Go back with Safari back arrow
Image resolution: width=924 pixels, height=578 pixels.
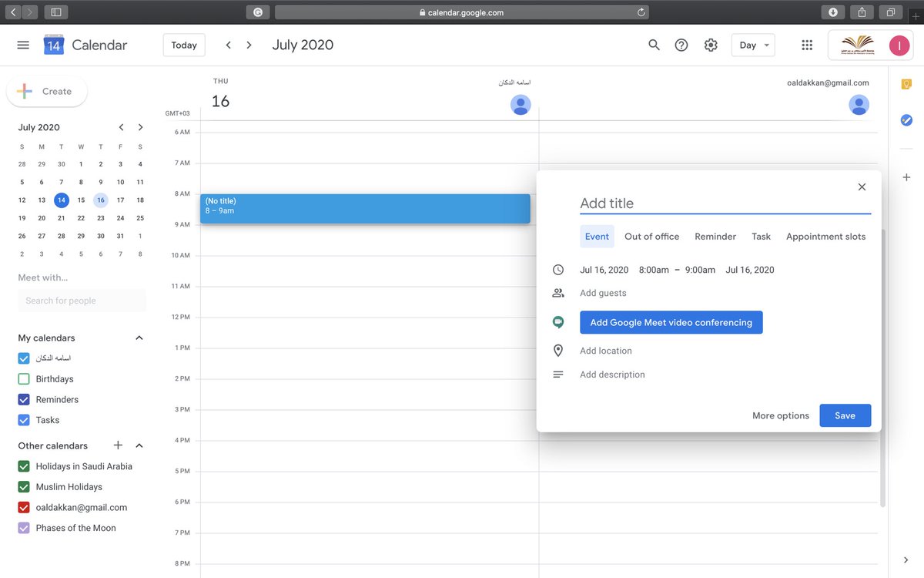[x=13, y=12]
